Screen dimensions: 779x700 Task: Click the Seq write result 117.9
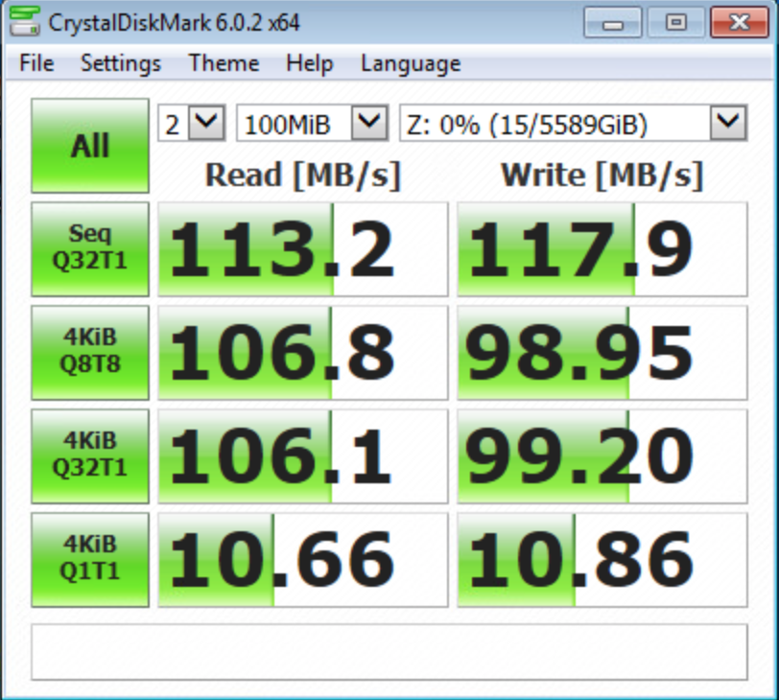602,249
